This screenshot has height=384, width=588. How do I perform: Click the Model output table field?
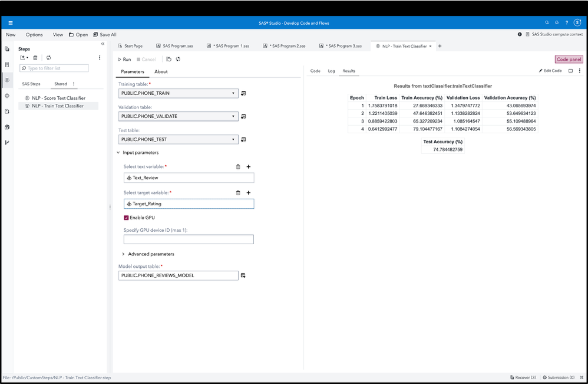tap(178, 275)
